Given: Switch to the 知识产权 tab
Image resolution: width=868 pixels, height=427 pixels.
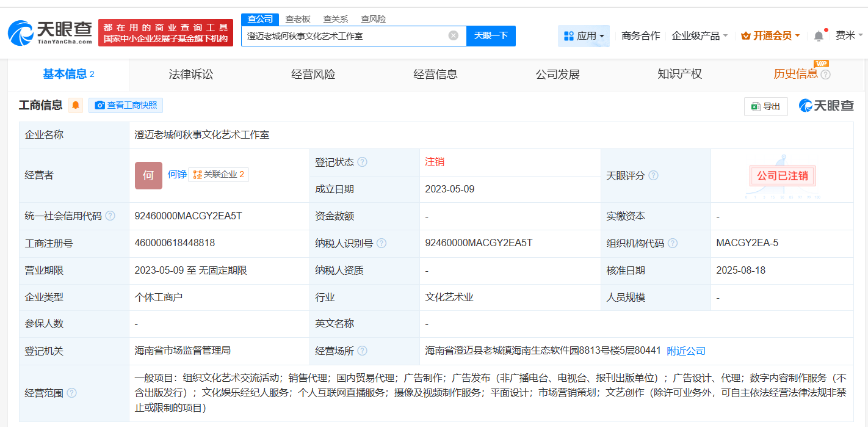Looking at the screenshot, I should (679, 75).
